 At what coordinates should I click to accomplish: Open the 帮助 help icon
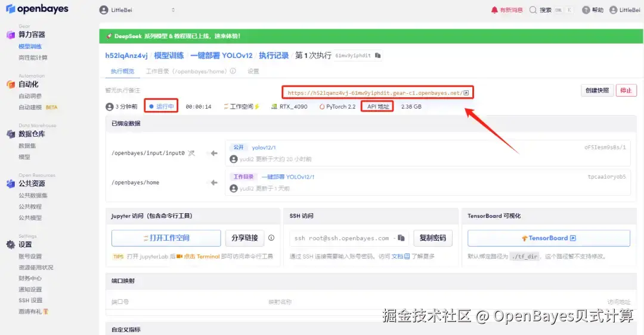tap(586, 10)
